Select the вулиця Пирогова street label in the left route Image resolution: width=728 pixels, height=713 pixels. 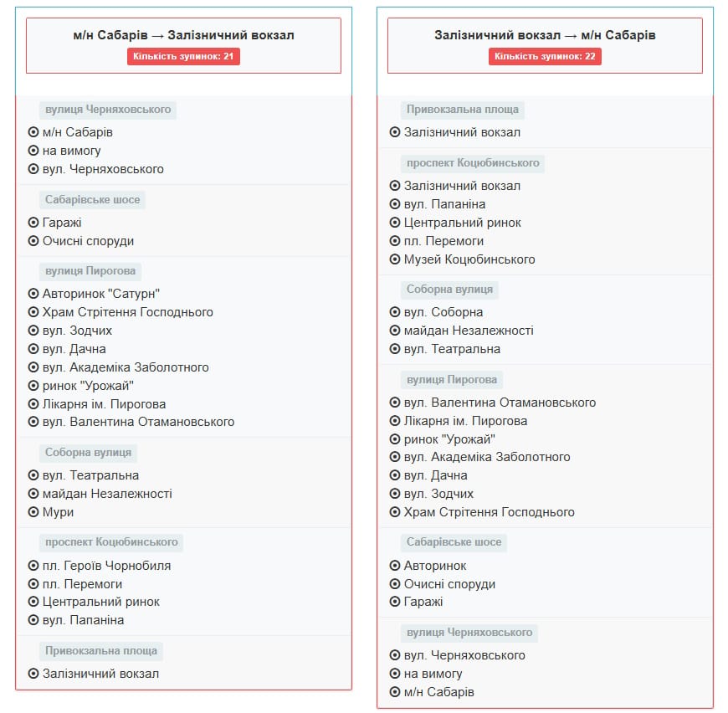(x=90, y=271)
